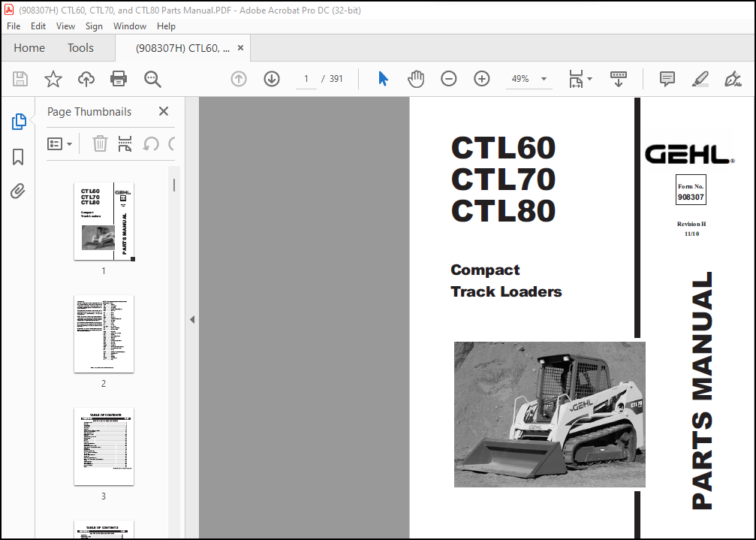Click the 'CTL60' heading in document
This screenshot has height=540, width=756.
click(x=503, y=147)
